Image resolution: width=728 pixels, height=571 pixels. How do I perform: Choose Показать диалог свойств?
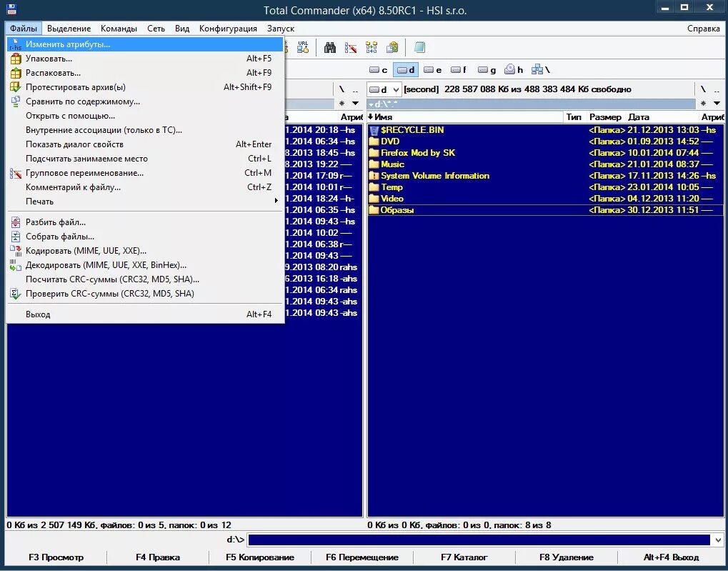click(x=146, y=144)
